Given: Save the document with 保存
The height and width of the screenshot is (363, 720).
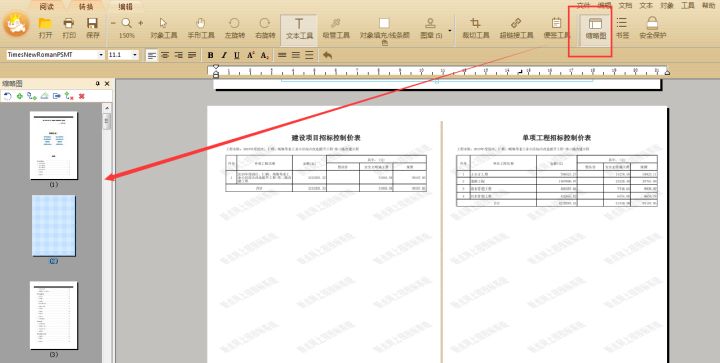Looking at the screenshot, I should 92,28.
